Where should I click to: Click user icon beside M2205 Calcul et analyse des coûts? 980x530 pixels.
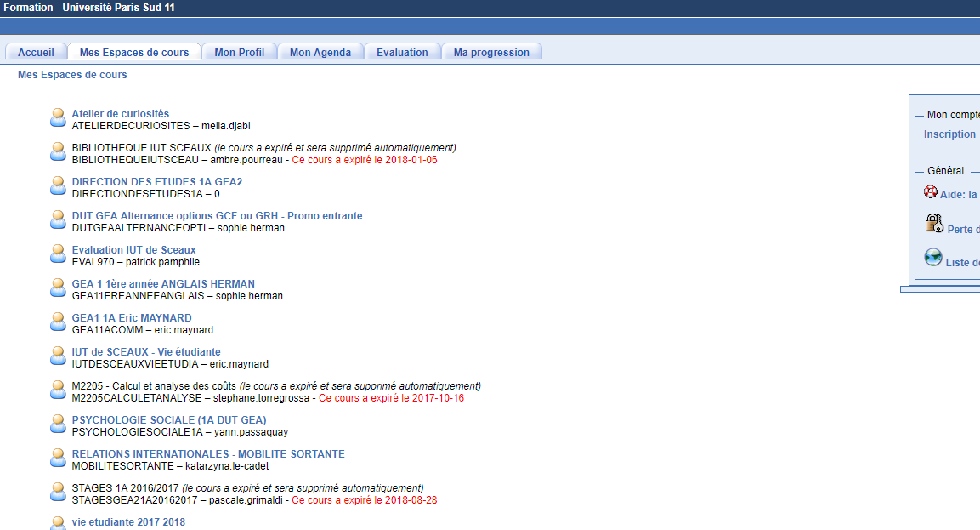[x=58, y=390]
